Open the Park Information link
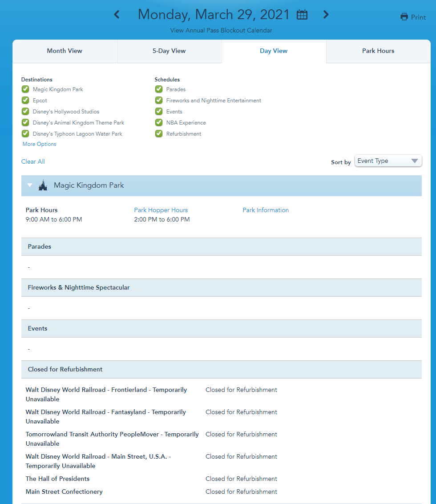Image resolution: width=436 pixels, height=504 pixels. 266,210
